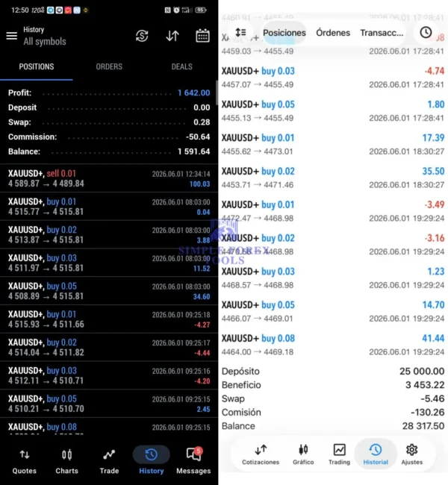
Task: Open Messages with badge 5
Action: (193, 461)
